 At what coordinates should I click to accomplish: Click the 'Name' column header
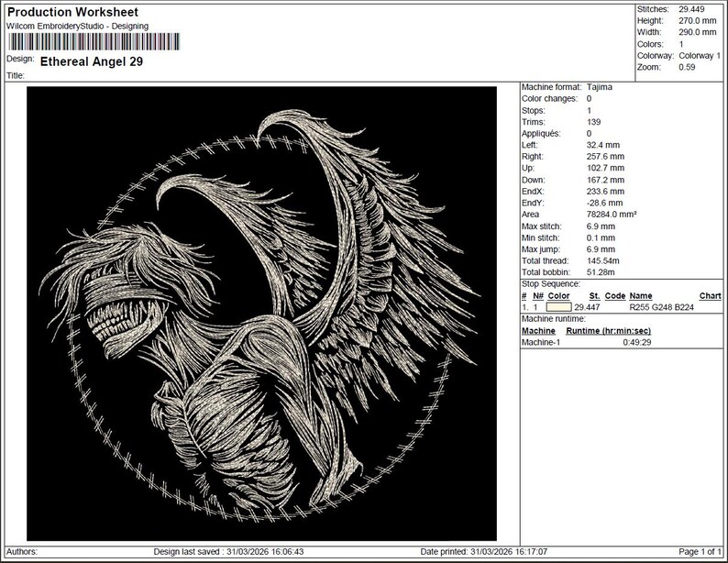tap(641, 296)
